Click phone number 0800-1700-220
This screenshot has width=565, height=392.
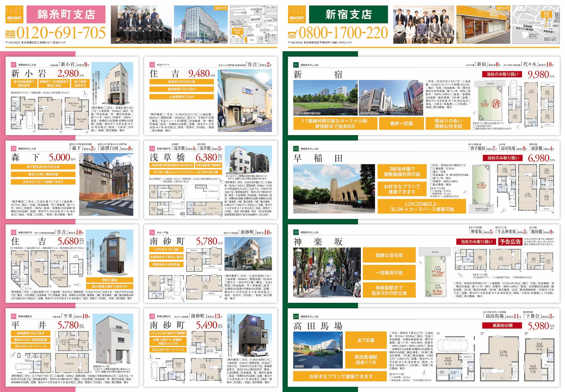343,33
